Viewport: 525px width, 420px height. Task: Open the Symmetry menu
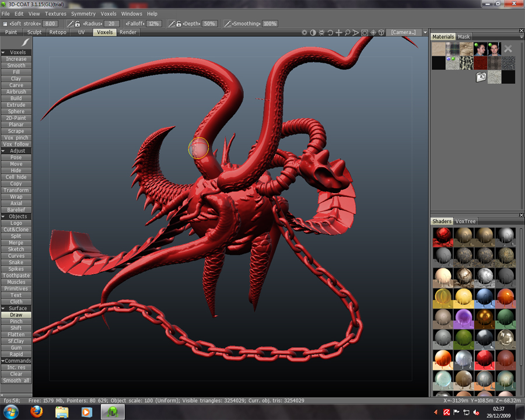83,13
